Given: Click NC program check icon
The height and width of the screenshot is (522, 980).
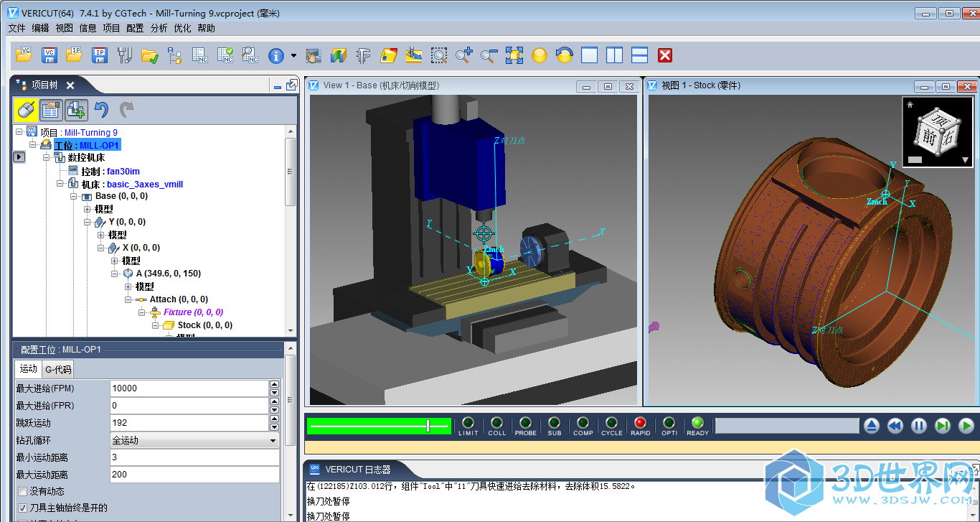Looking at the screenshot, I should (225, 55).
